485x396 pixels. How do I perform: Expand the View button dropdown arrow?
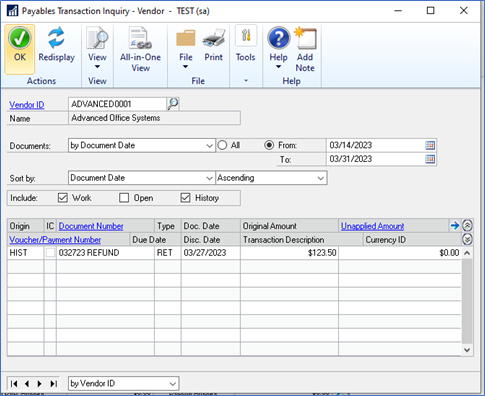tap(97, 67)
